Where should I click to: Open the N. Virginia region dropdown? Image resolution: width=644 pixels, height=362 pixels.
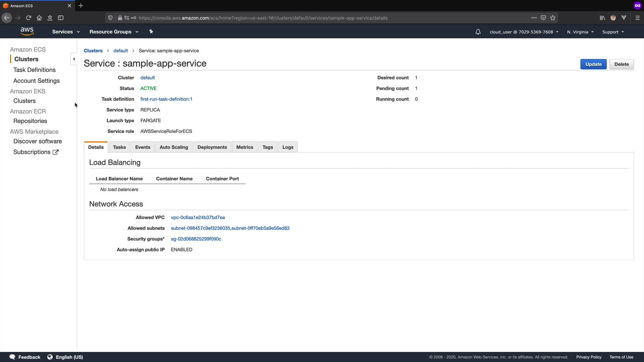580,32
